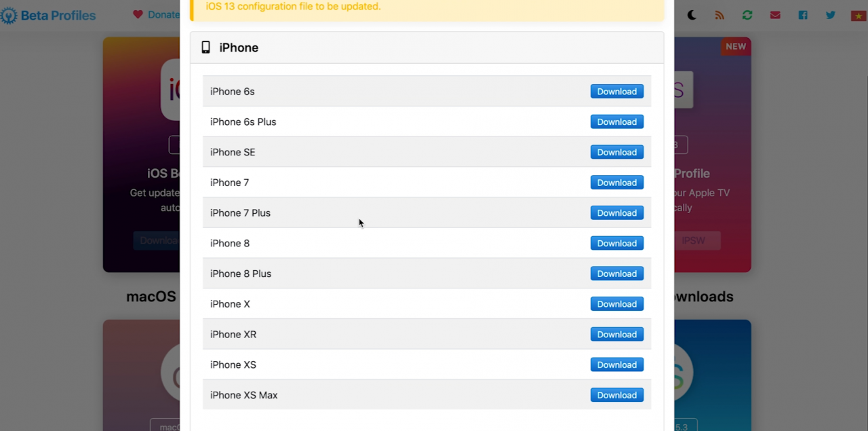Click the Donate heart icon
This screenshot has height=431, width=868.
pyautogui.click(x=138, y=14)
